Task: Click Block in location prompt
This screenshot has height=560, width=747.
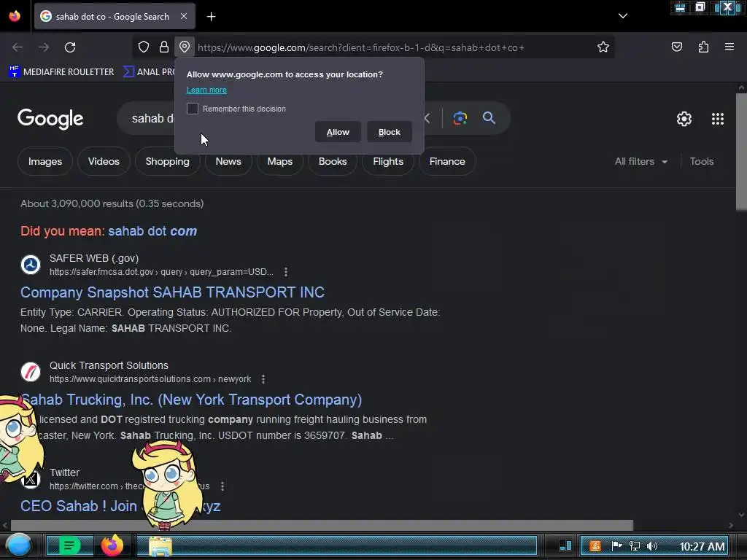Action: (x=390, y=132)
